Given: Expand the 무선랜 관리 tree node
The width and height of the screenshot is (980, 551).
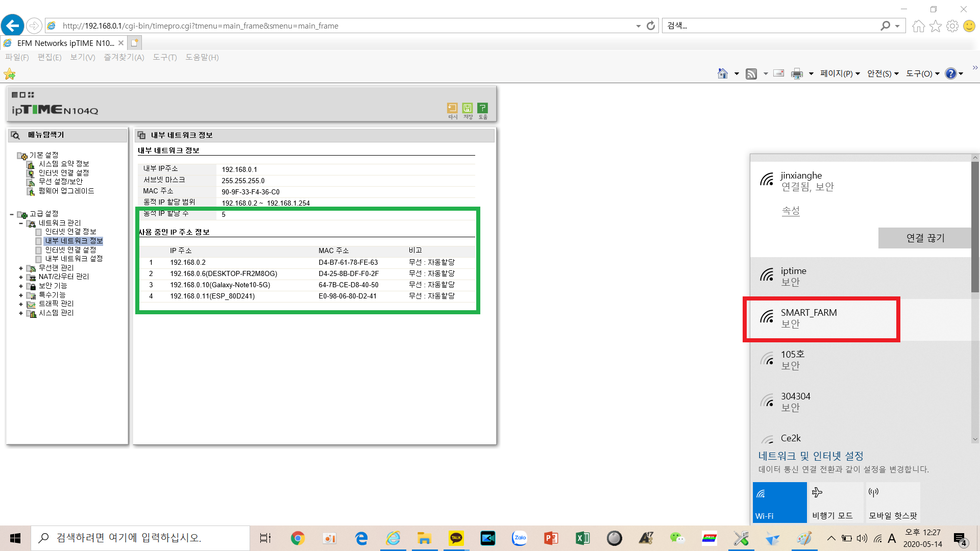Looking at the screenshot, I should [21, 268].
